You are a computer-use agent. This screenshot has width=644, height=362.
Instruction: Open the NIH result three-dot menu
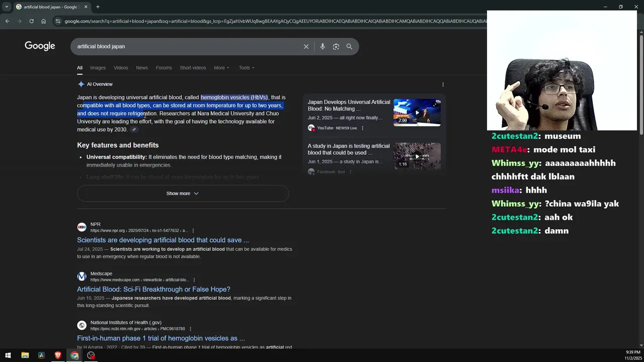pyautogui.click(x=190, y=329)
